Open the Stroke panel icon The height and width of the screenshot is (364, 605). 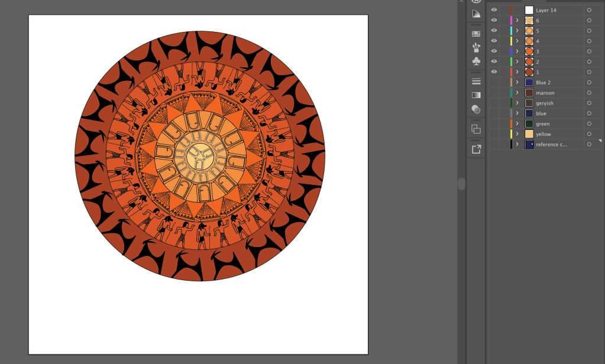point(476,81)
